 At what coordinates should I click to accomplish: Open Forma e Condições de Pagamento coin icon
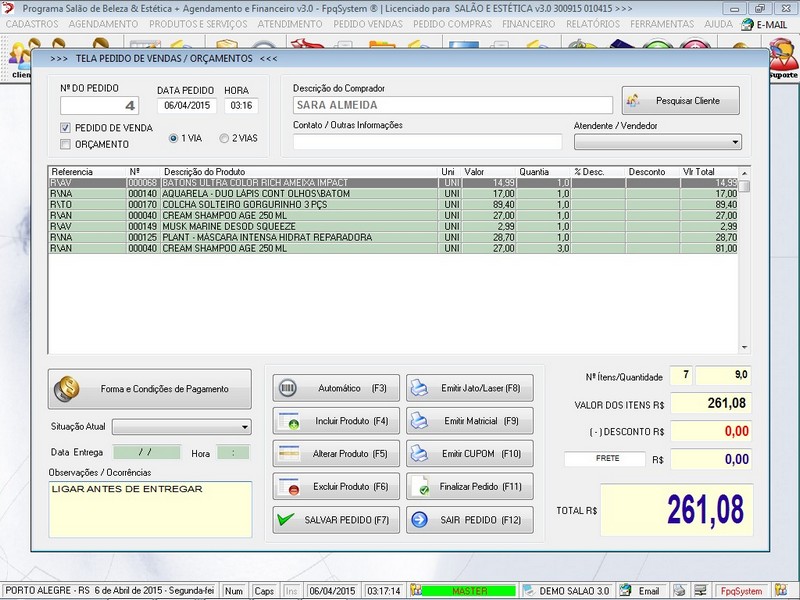pyautogui.click(x=67, y=388)
